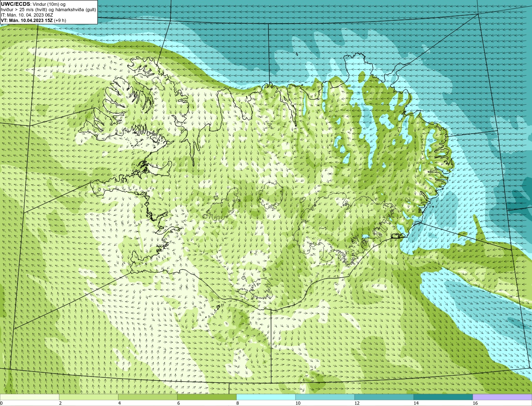Click the legend tick label '14'
The image size is (532, 406).
[416, 403]
